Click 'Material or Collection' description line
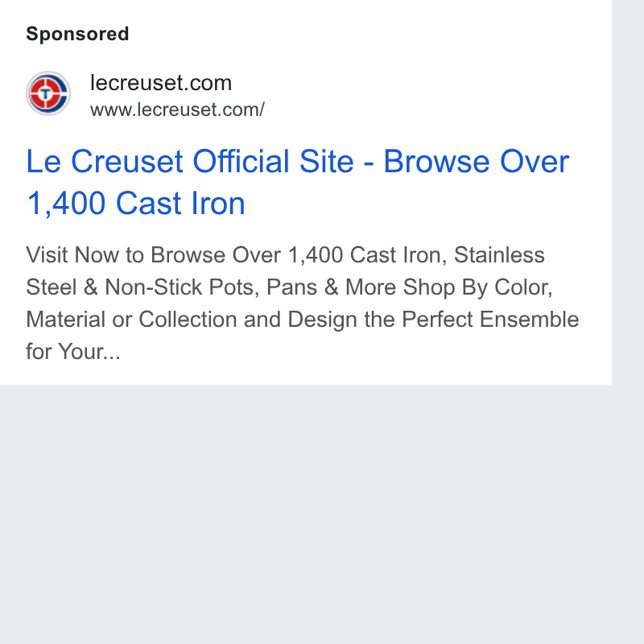 (x=131, y=320)
